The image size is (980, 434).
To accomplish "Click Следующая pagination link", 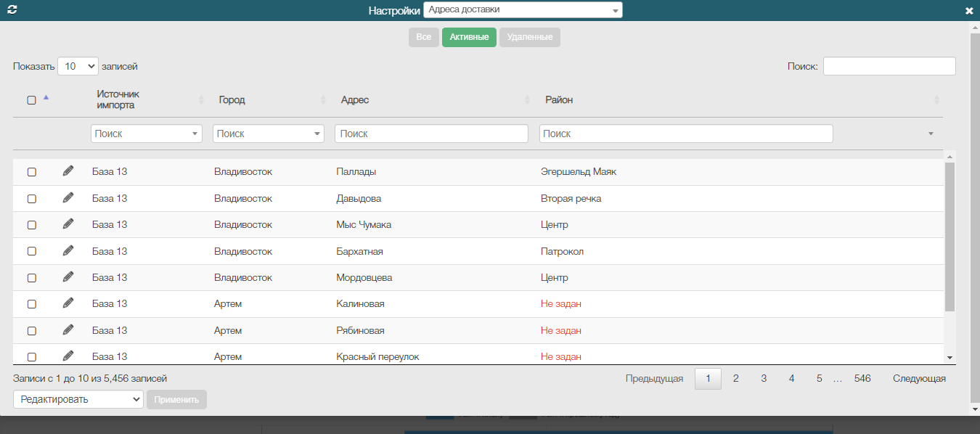I will 919,378.
